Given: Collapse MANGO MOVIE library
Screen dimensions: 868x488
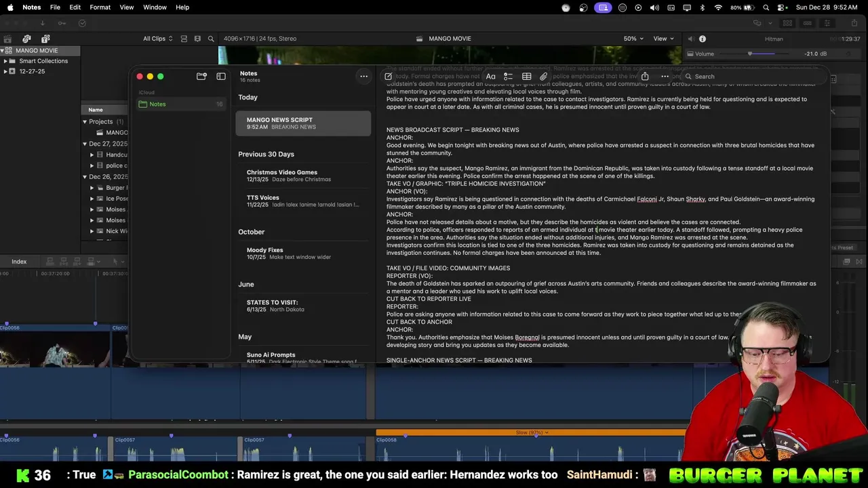Looking at the screenshot, I should pos(3,51).
